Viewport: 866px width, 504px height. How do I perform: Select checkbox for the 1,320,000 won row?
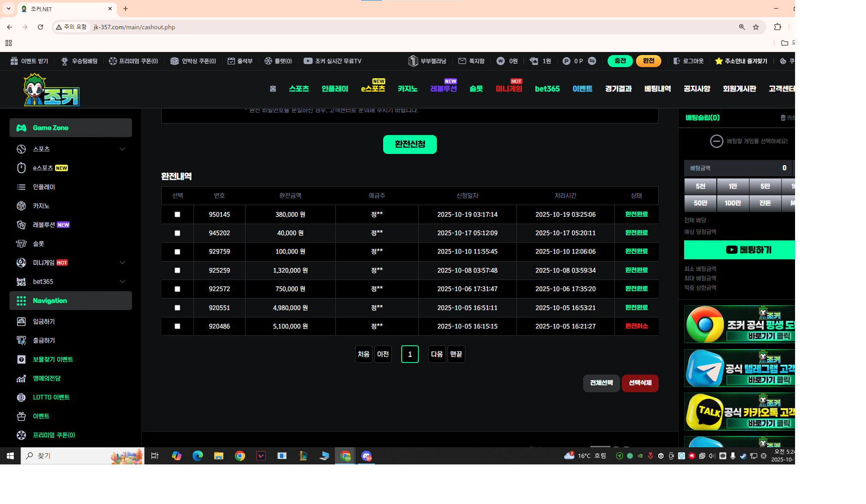click(177, 270)
